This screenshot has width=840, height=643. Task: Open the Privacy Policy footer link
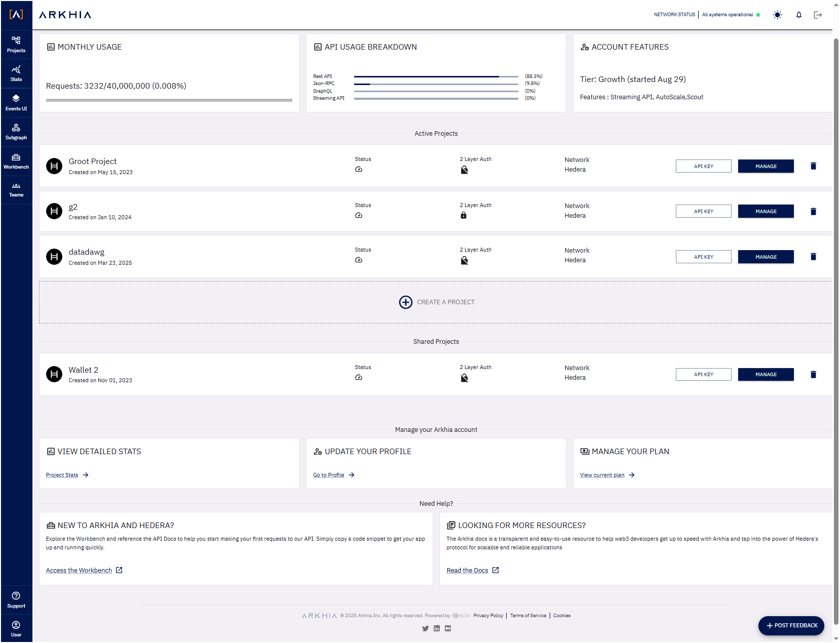pos(488,616)
